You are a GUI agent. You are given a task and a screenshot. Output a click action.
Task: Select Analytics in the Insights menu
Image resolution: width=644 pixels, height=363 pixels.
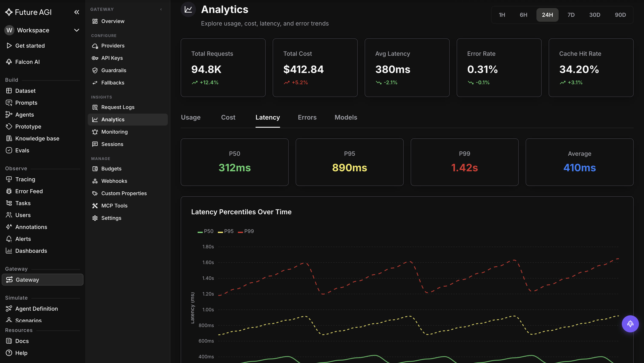click(128, 119)
